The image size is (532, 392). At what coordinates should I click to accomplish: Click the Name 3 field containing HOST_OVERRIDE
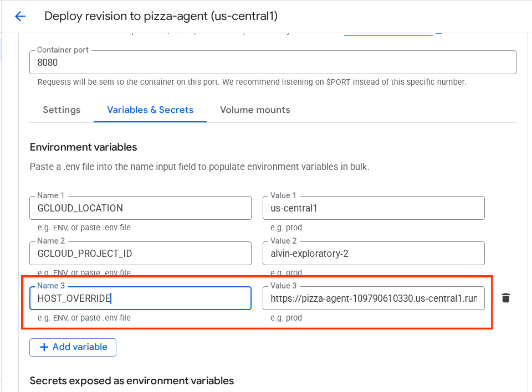coord(140,298)
